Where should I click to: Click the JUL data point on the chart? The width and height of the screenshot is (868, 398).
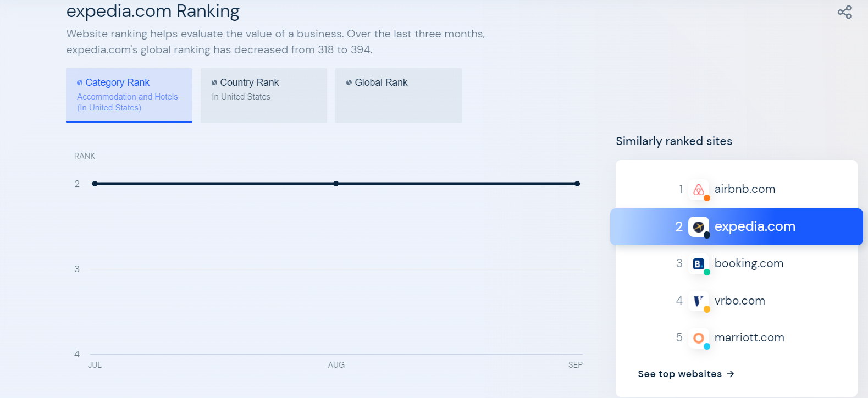(95, 184)
